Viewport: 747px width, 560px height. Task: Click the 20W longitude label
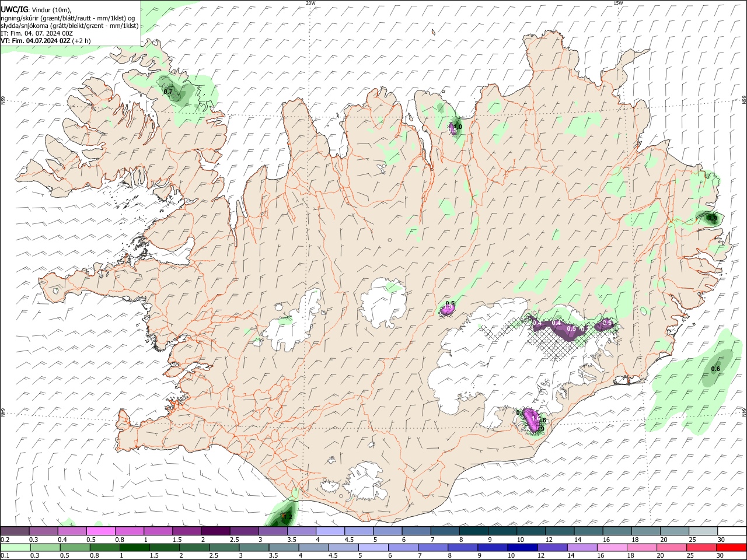[x=310, y=3]
